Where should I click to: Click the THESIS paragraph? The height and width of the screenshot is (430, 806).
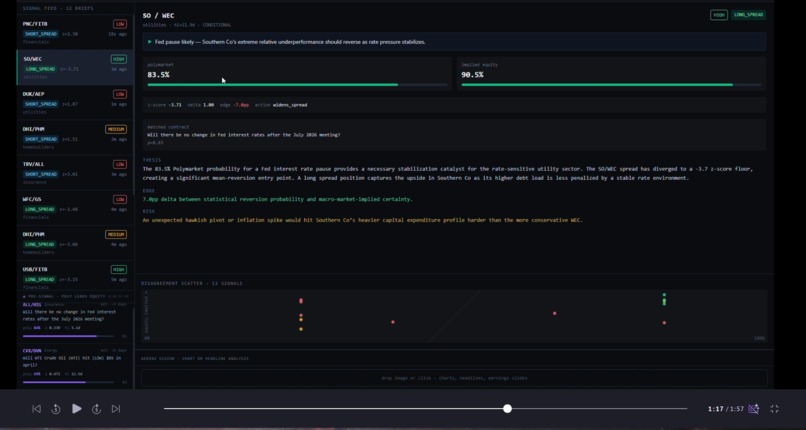point(448,174)
